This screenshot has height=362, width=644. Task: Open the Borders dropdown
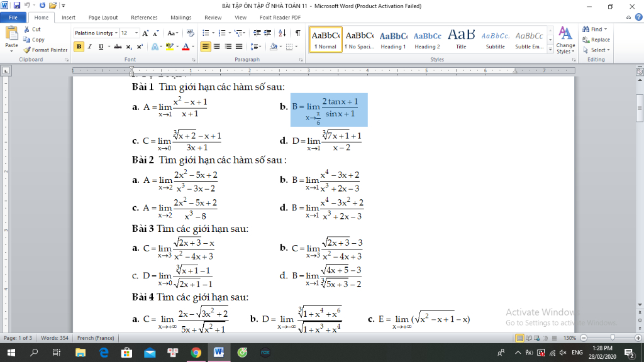(297, 47)
